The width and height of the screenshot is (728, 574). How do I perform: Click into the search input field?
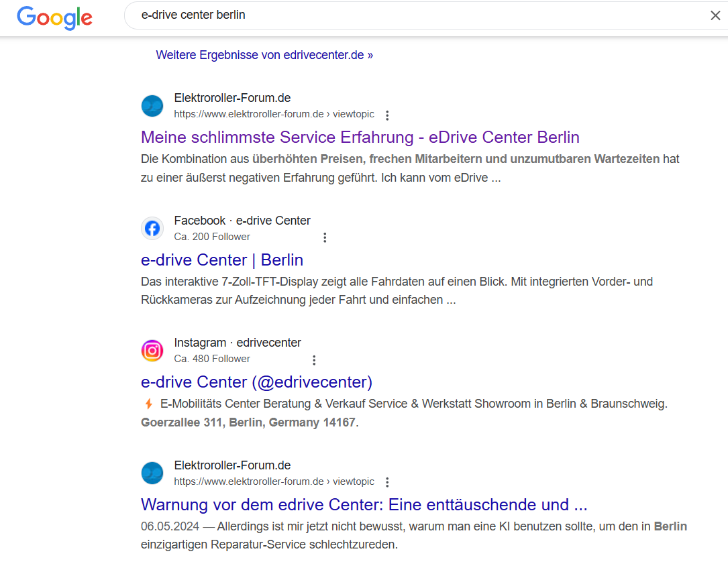(403, 15)
